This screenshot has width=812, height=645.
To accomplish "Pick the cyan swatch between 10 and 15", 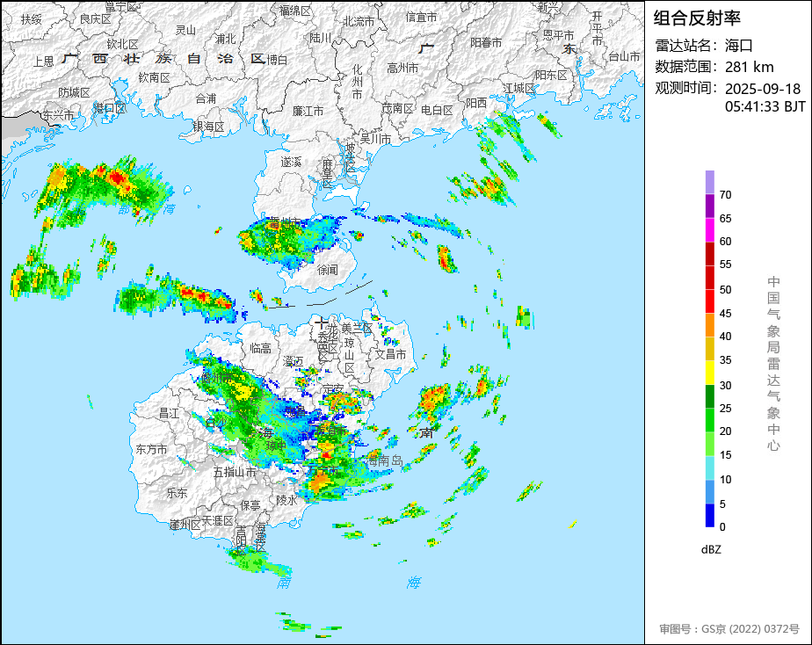I will pyautogui.click(x=710, y=468).
